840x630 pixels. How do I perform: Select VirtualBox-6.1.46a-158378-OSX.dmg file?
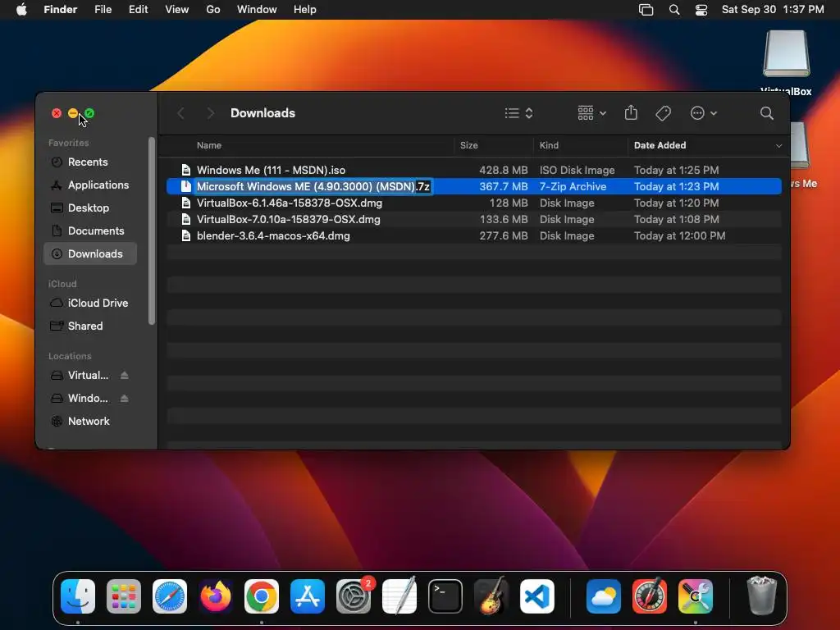coord(474,203)
